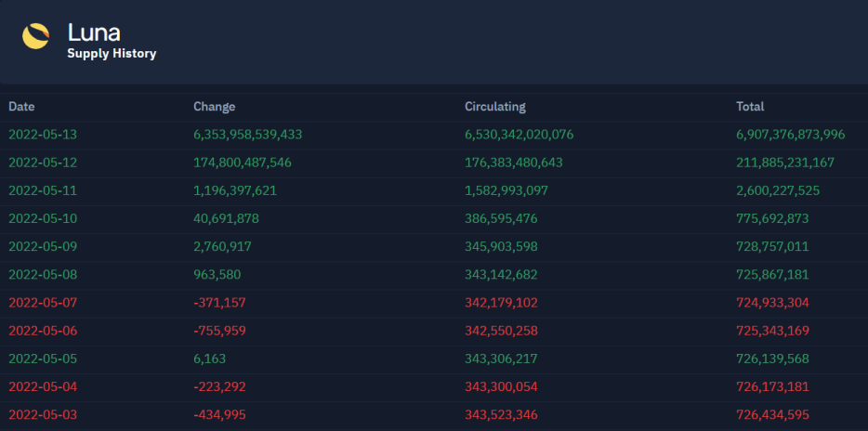
Task: Select total value 6,907,376,873,996
Action: (791, 135)
